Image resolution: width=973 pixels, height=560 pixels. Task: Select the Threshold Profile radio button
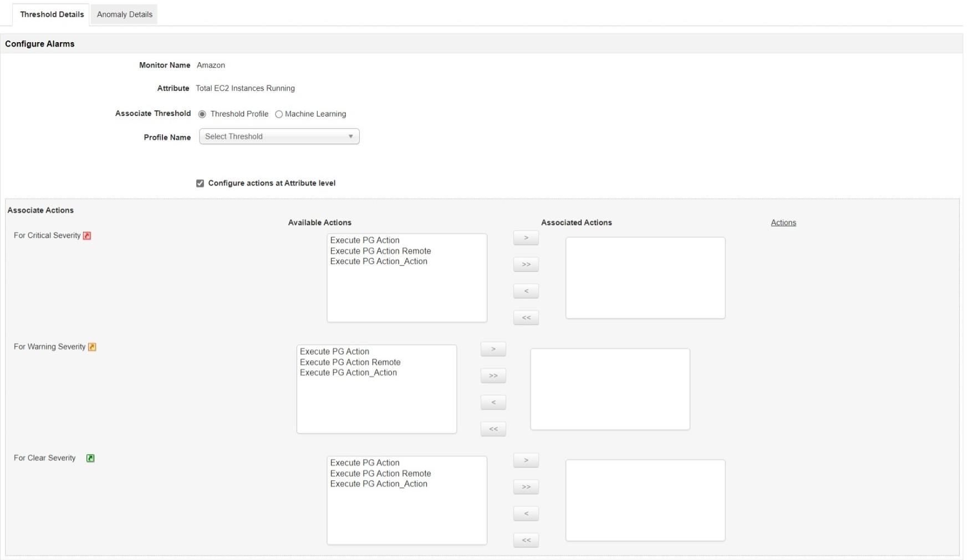click(x=202, y=114)
